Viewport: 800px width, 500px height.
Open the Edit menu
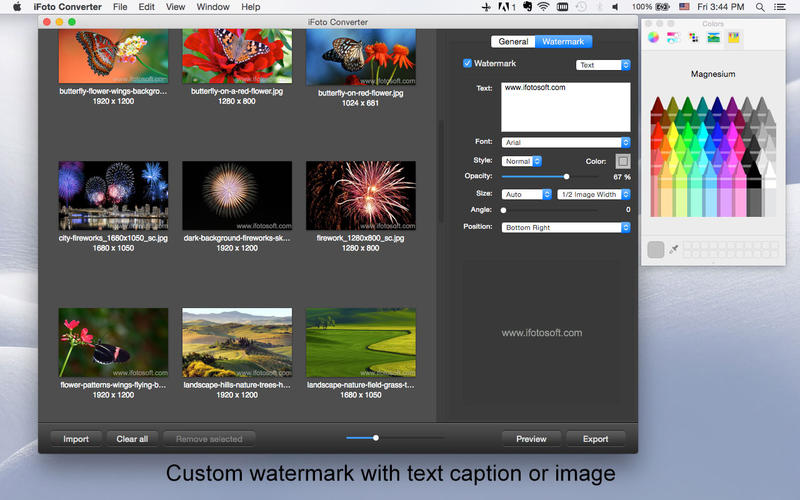click(x=146, y=7)
